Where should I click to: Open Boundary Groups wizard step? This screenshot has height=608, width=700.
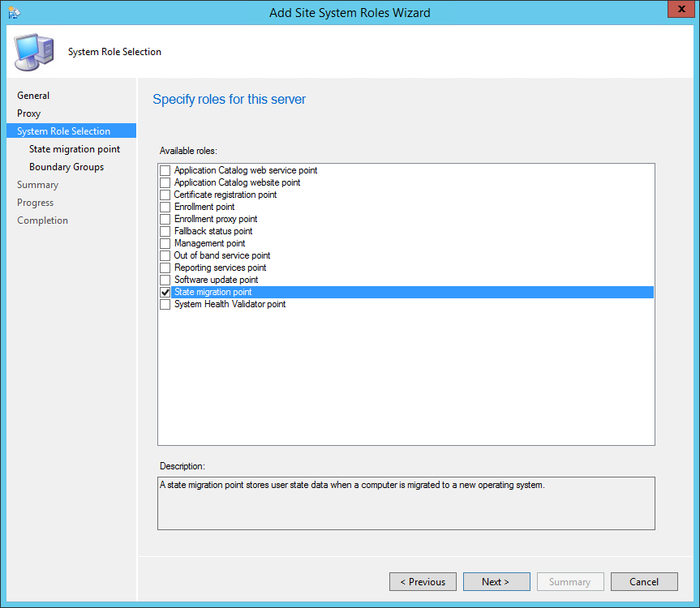coord(67,167)
